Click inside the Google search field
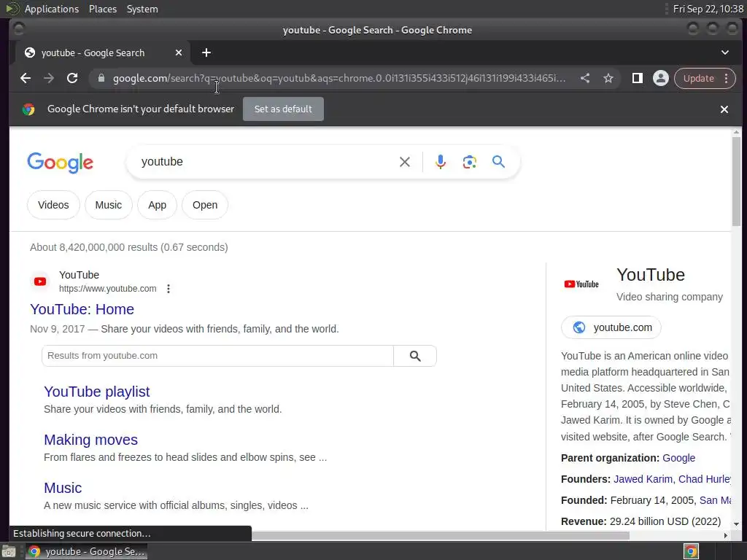 coord(267,162)
